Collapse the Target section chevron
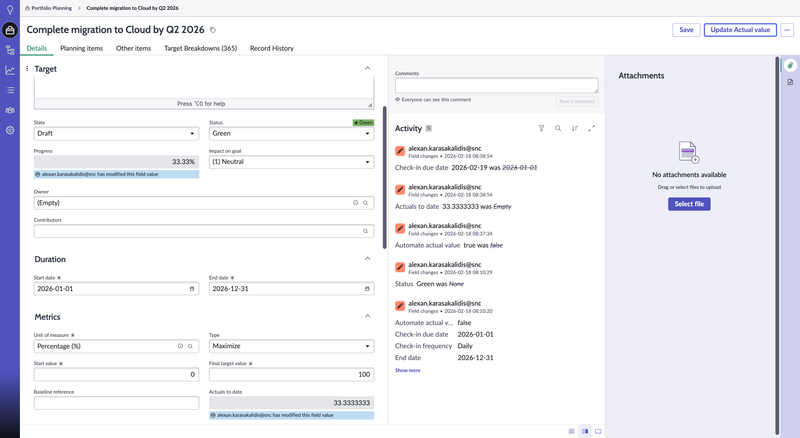Screen dimensions: 800x438 [x=367, y=69]
